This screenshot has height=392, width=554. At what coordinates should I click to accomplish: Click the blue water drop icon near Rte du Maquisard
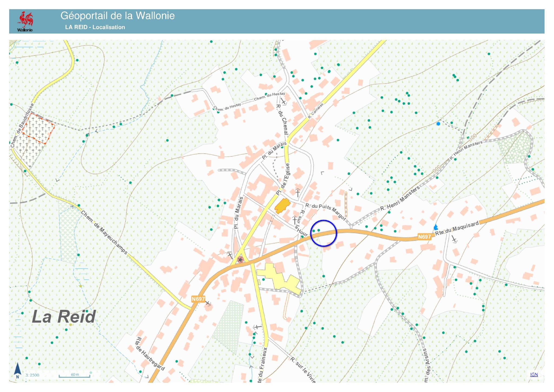pyautogui.click(x=436, y=227)
